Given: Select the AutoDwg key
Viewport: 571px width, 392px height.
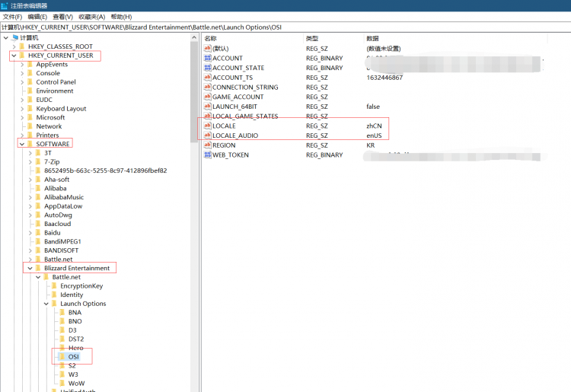Looking at the screenshot, I should [x=58, y=215].
